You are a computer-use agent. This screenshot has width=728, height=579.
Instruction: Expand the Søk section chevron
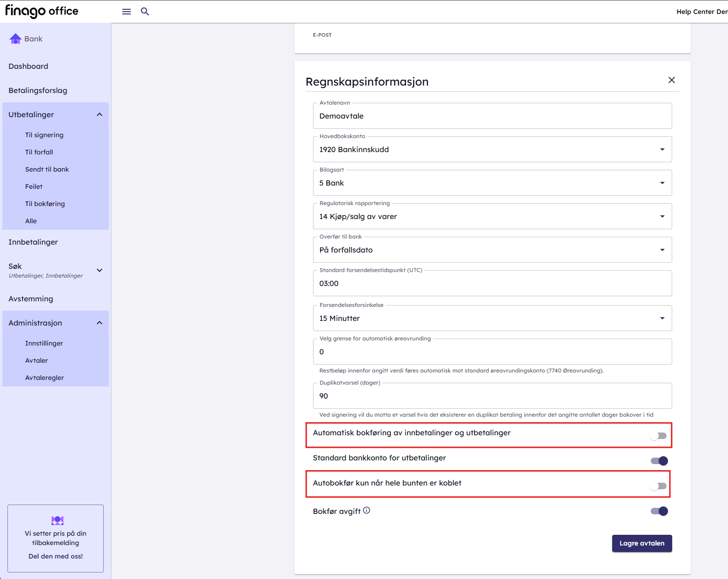click(100, 270)
